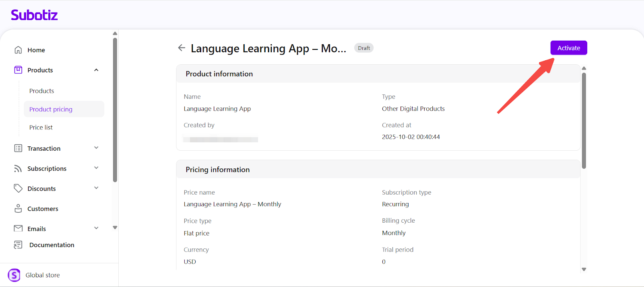
Task: Collapse the Products menu chevron
Action: [x=96, y=70]
